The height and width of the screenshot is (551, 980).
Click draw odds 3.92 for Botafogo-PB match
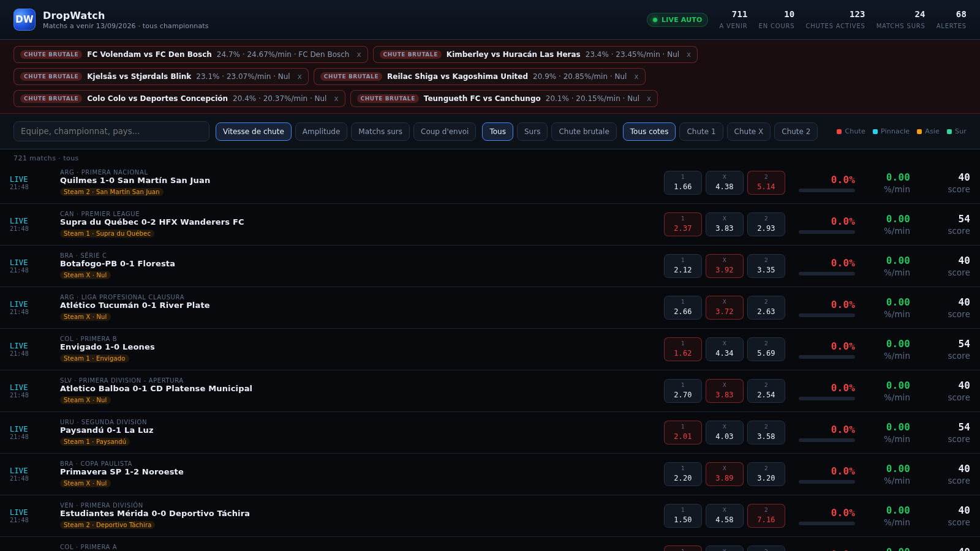pyautogui.click(x=725, y=266)
